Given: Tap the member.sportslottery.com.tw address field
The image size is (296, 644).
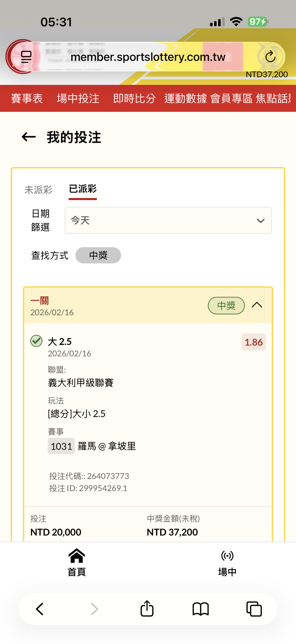Looking at the screenshot, I should 148,57.
